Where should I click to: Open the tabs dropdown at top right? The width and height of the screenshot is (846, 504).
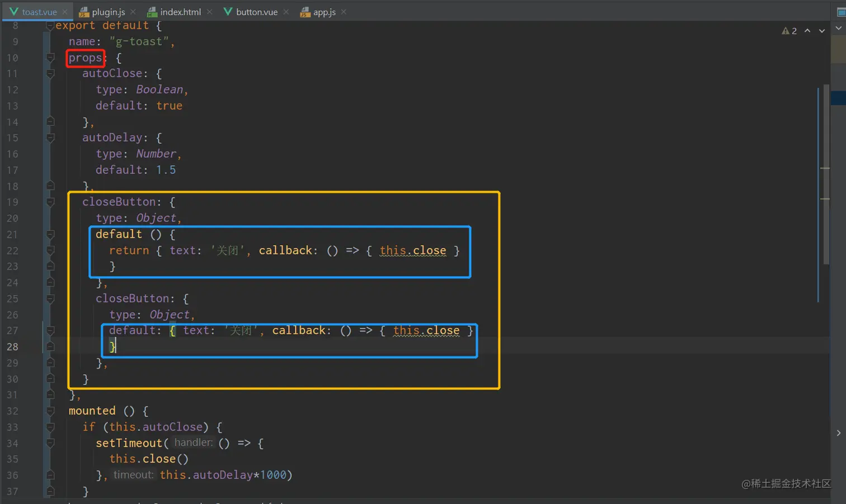[838, 27]
